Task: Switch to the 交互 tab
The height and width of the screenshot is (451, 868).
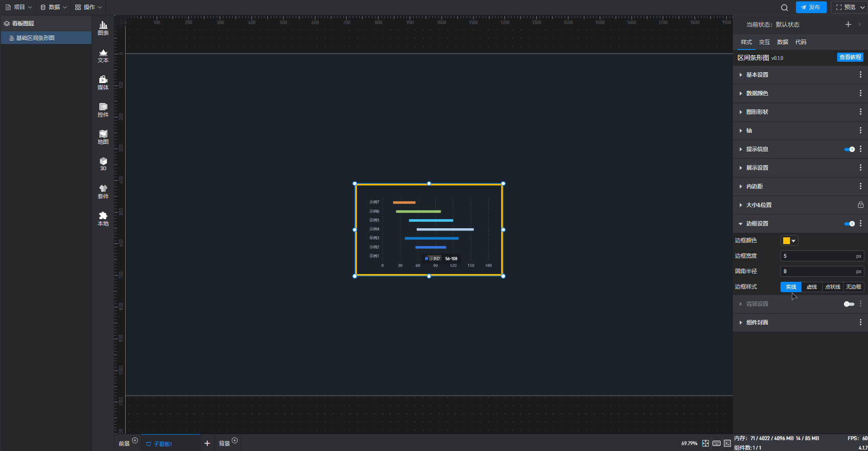Action: (x=764, y=42)
